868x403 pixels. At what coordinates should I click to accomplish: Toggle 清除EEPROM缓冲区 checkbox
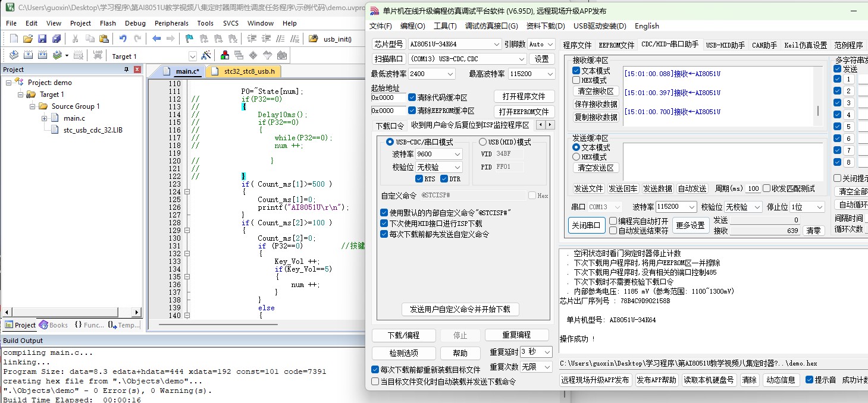click(412, 111)
